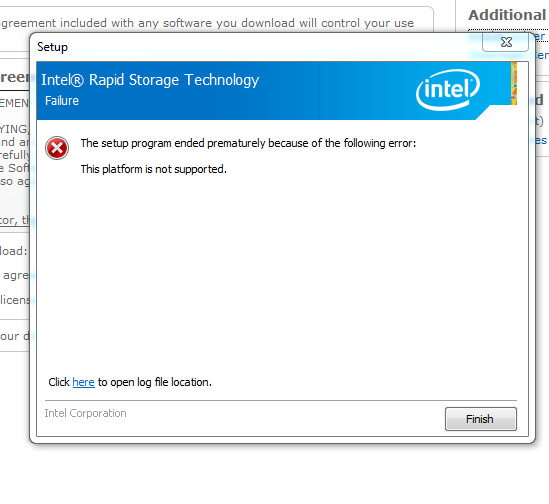Image resolution: width=549 pixels, height=504 pixels.
Task: Click the partially hidden load: text behind dialog
Action: (14, 251)
